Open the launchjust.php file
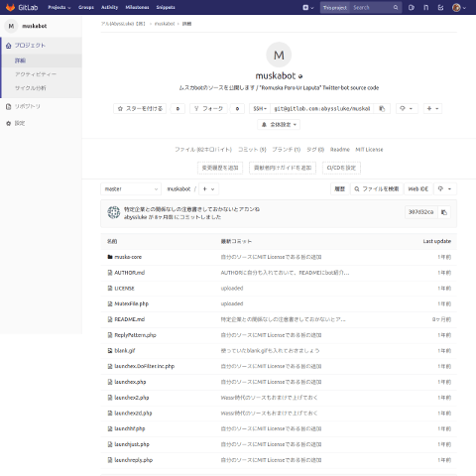Image resolution: width=476 pixels, height=476 pixels. (132, 444)
